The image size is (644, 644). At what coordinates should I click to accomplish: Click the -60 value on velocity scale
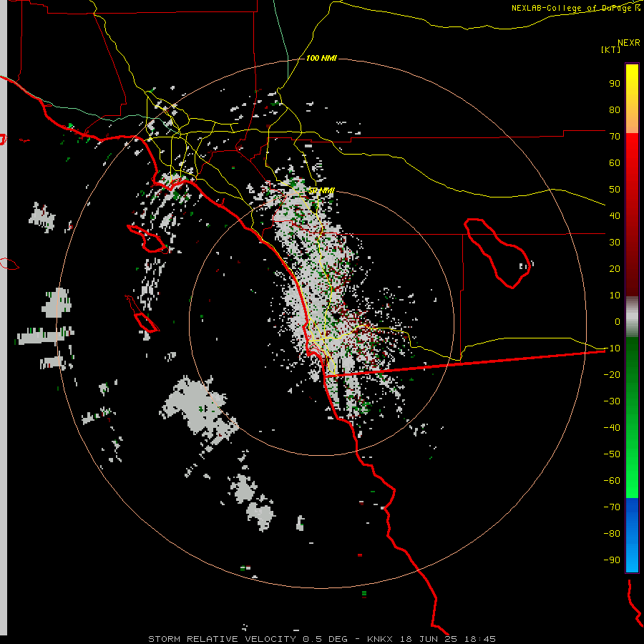click(612, 481)
